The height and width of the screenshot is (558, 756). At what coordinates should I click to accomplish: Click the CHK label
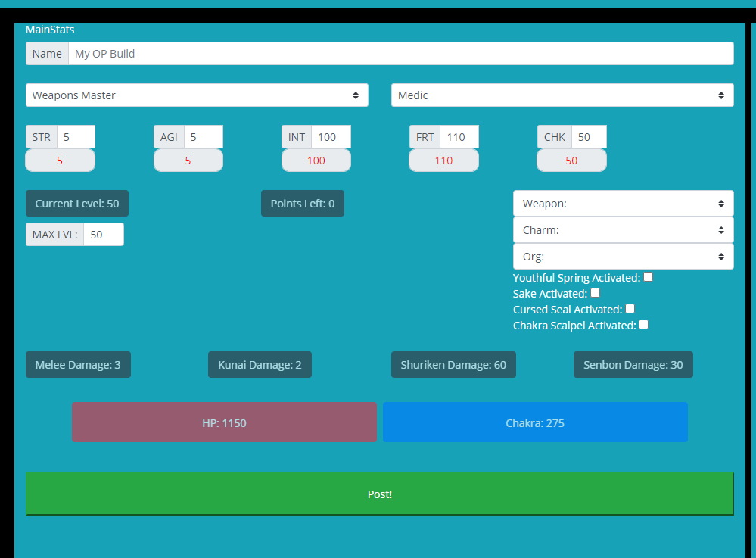tap(555, 137)
